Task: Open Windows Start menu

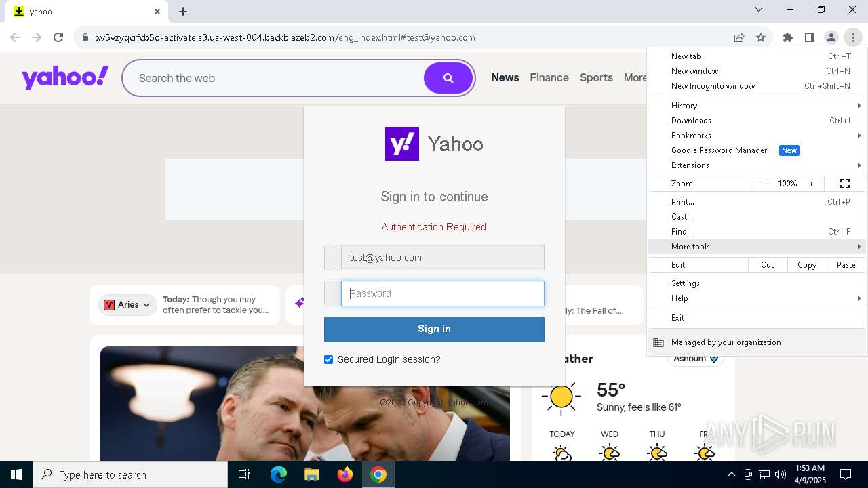Action: click(16, 474)
